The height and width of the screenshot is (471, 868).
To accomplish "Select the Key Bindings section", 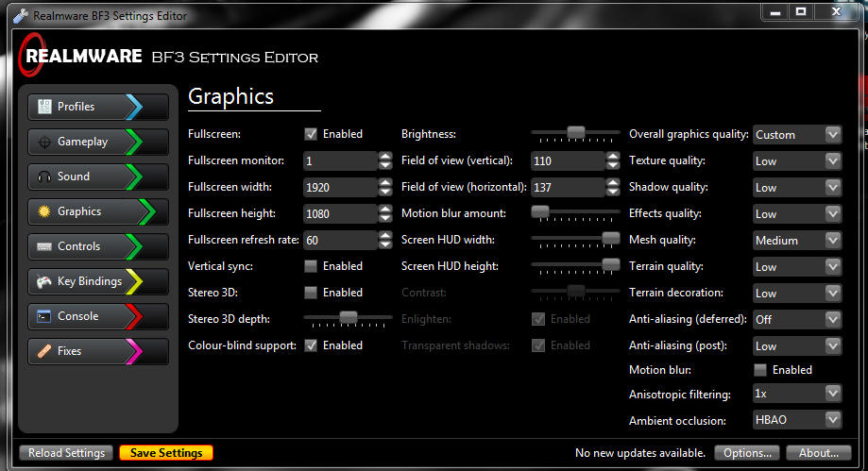I will coord(98,281).
